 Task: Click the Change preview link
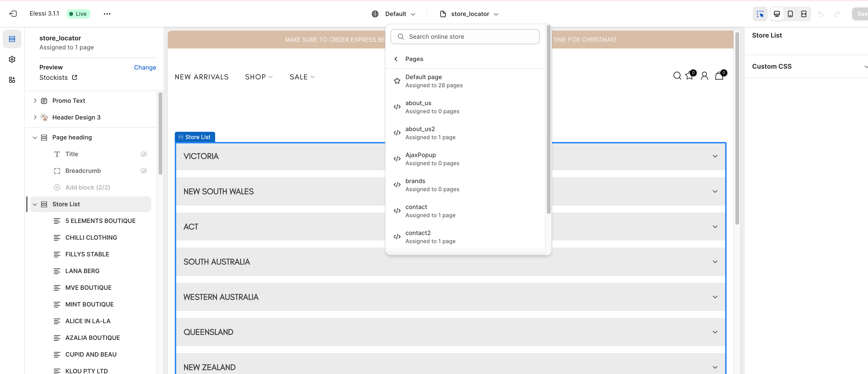[x=145, y=68]
